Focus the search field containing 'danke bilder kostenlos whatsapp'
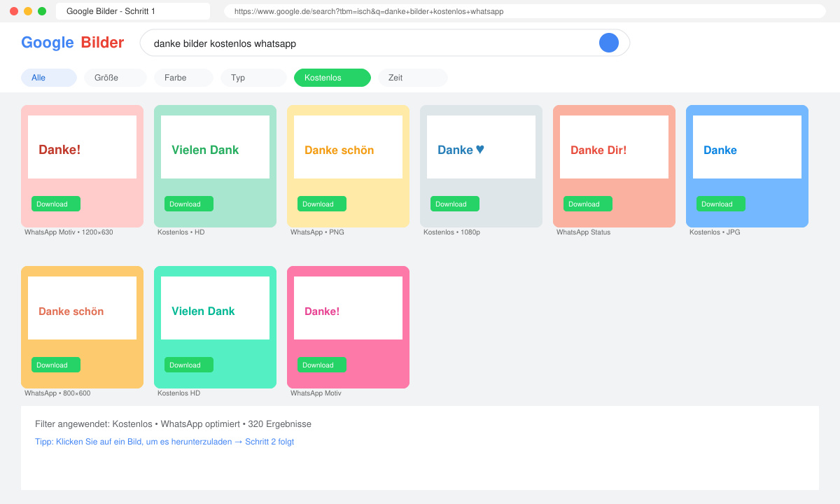Image resolution: width=840 pixels, height=504 pixels. coord(385,43)
